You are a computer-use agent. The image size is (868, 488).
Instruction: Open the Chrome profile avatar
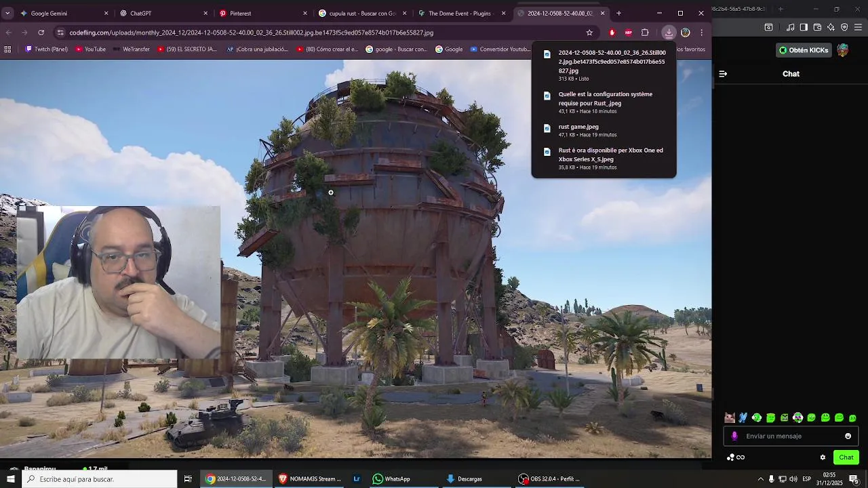tap(686, 32)
